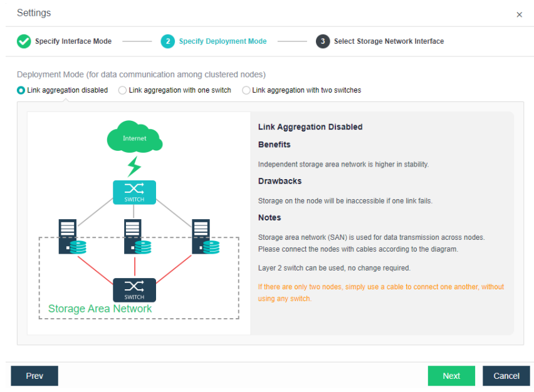Click the Storage Area Network label
This screenshot has width=534, height=392.
(100, 309)
